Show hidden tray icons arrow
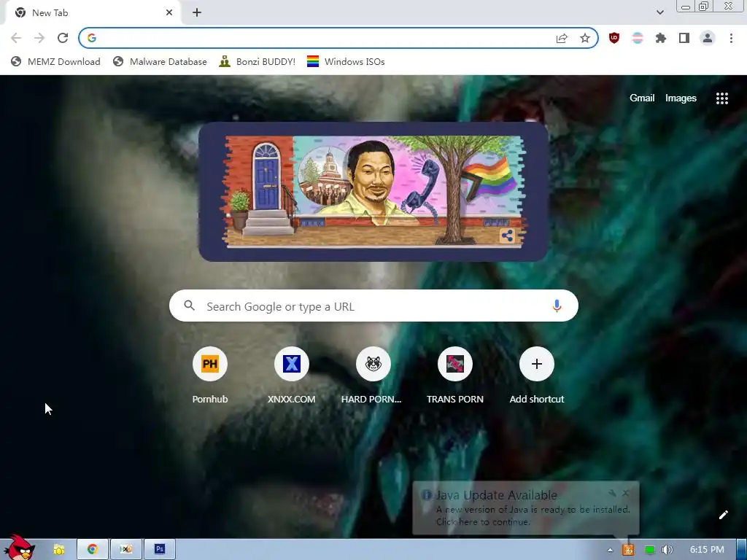Viewport: 747px width, 560px height. 610,550
